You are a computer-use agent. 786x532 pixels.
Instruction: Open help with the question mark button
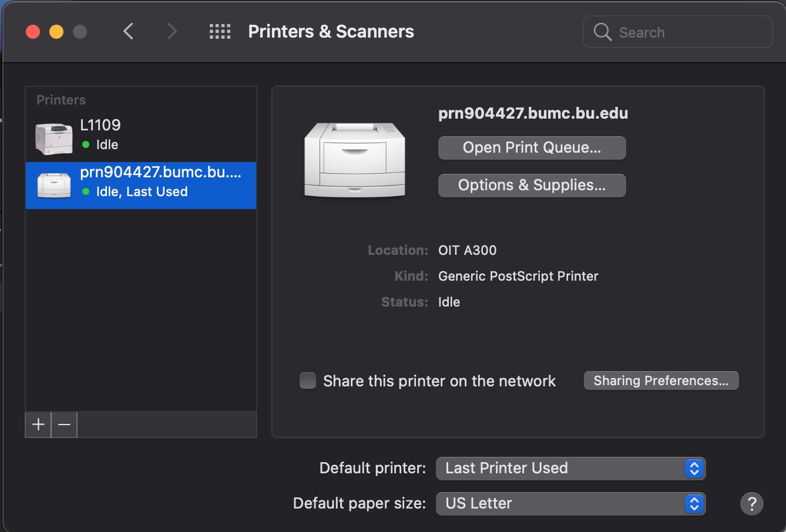[752, 504]
